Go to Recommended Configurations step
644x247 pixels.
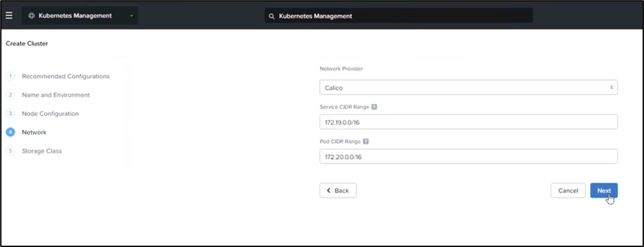tap(66, 77)
